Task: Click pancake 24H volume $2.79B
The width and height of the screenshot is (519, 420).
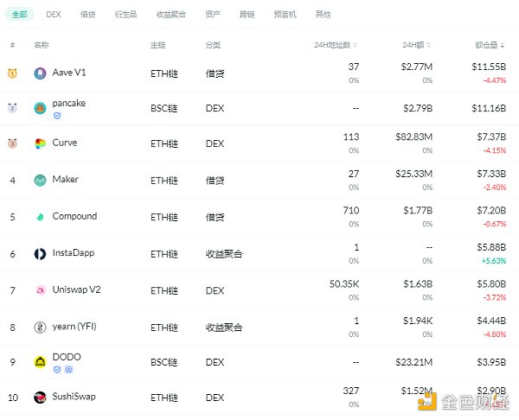Action: click(418, 108)
